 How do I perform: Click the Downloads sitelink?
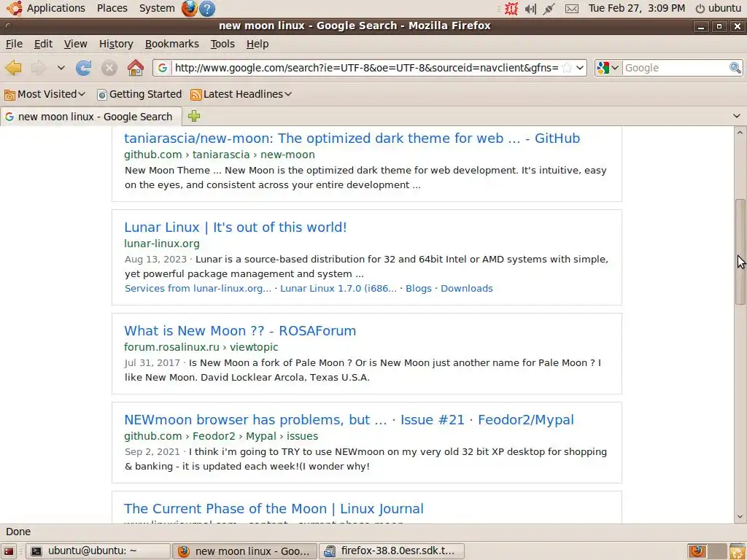[466, 289]
